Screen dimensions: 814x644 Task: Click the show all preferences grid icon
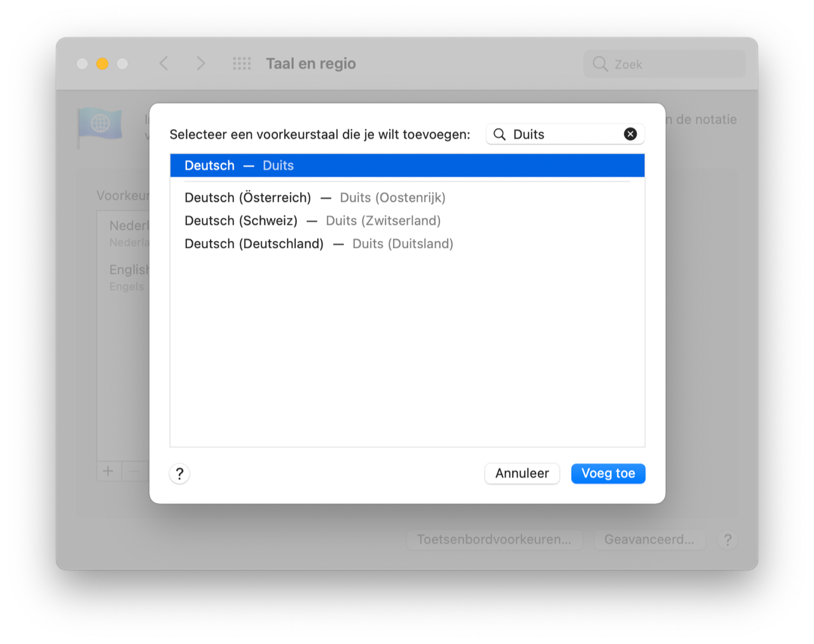242,64
